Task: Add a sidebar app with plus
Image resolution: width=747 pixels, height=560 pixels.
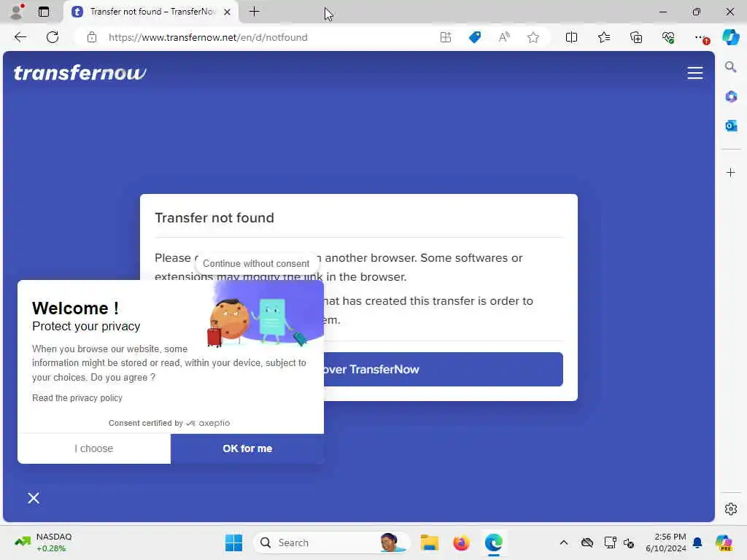Action: pyautogui.click(x=731, y=172)
